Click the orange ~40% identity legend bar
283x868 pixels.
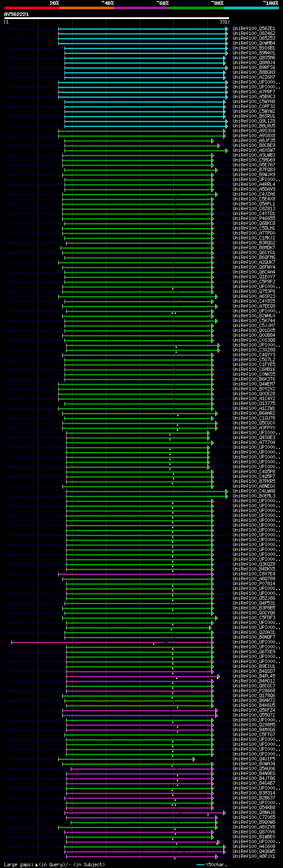click(x=87, y=8)
